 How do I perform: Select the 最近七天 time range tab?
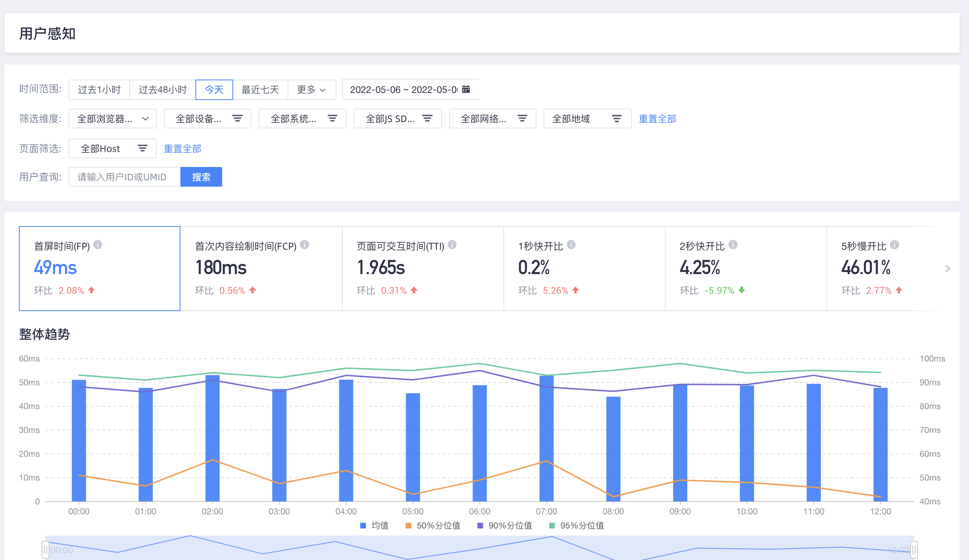coord(260,89)
